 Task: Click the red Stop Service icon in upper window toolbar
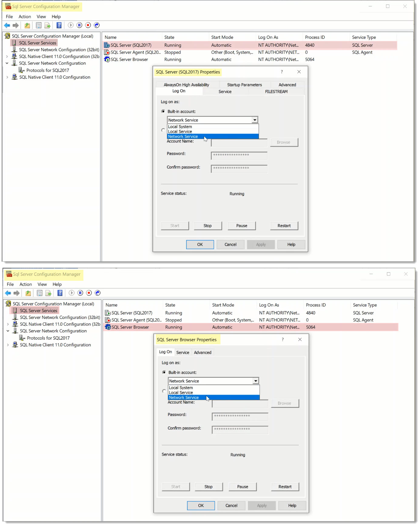pyautogui.click(x=88, y=25)
